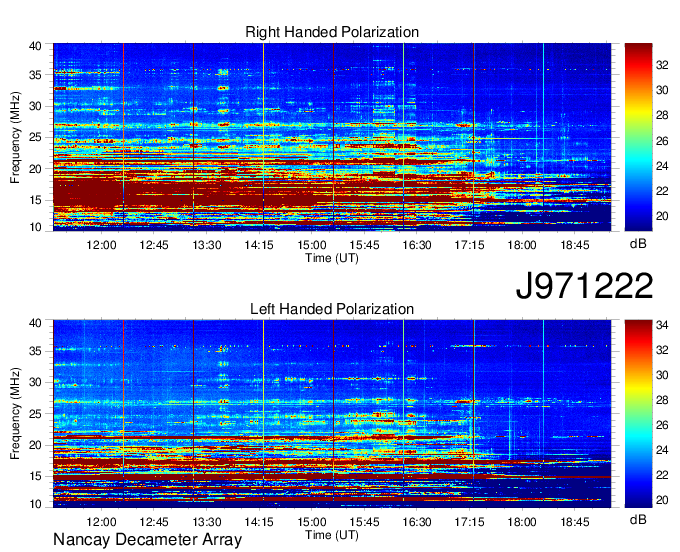Click the "22" value on the lower colorbar
The width and height of the screenshot is (680, 552).
662,475
